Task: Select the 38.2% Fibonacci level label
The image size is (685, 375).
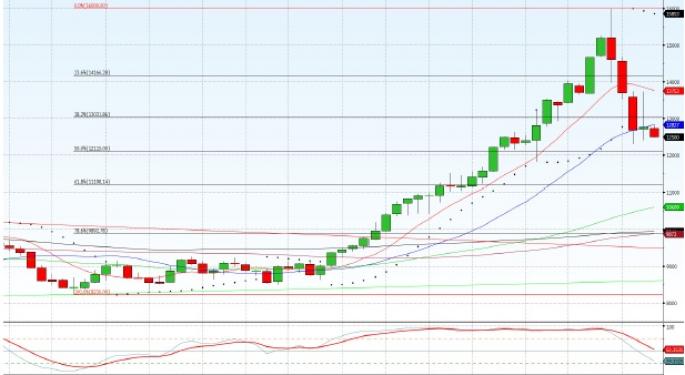Action: pos(92,115)
